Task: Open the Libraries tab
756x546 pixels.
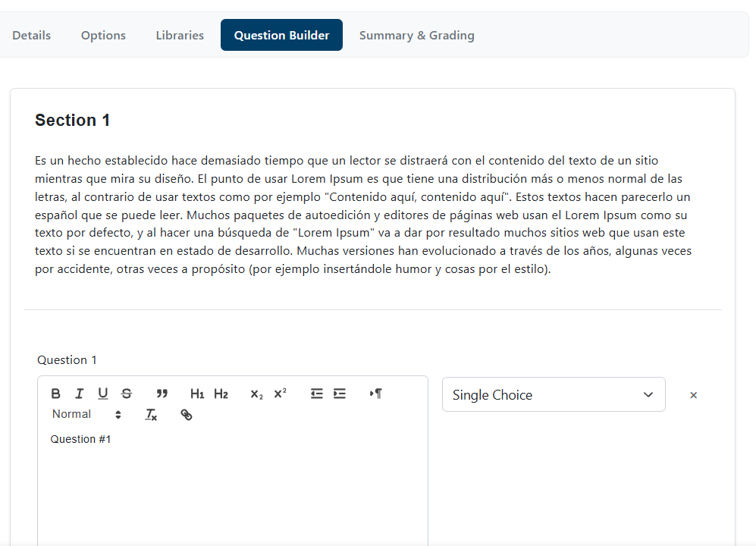Action: tap(180, 36)
